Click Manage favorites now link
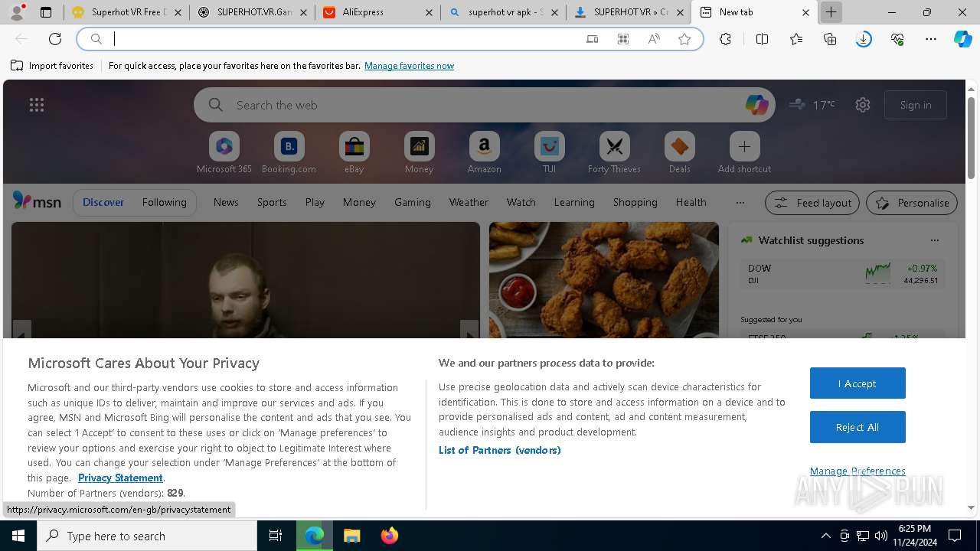 pos(409,66)
